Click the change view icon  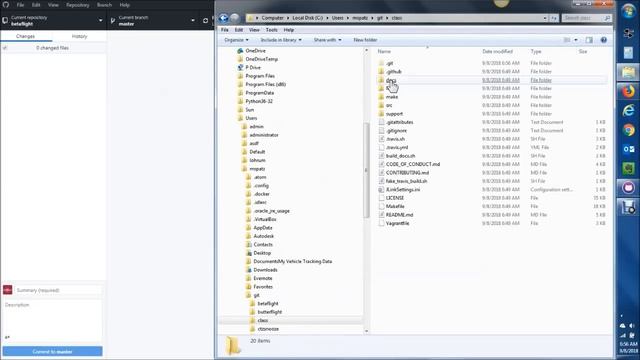pos(567,40)
